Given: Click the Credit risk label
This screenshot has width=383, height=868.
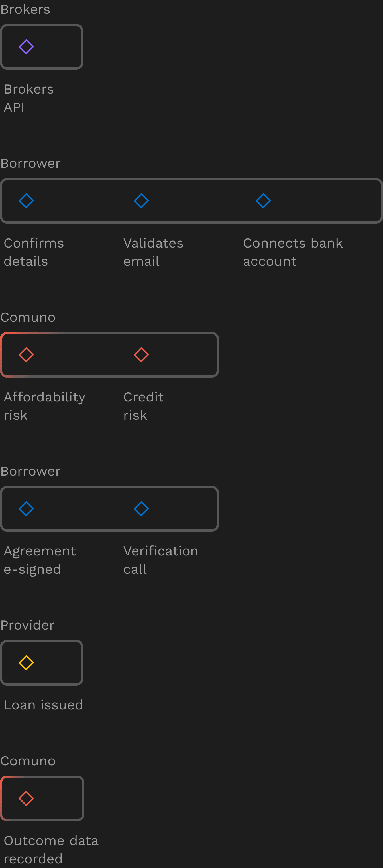Looking at the screenshot, I should [144, 406].
